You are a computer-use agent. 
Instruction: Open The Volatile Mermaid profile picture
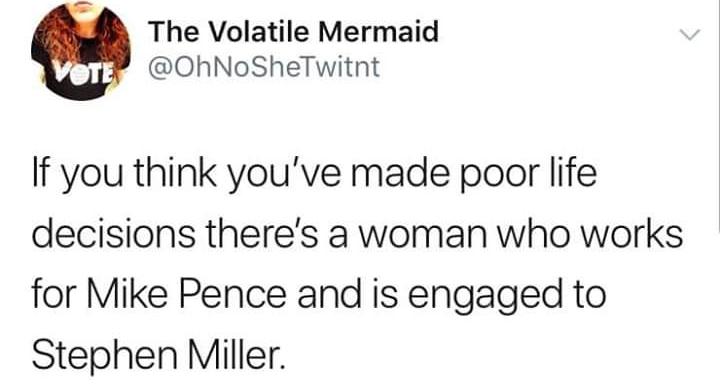tap(81, 51)
